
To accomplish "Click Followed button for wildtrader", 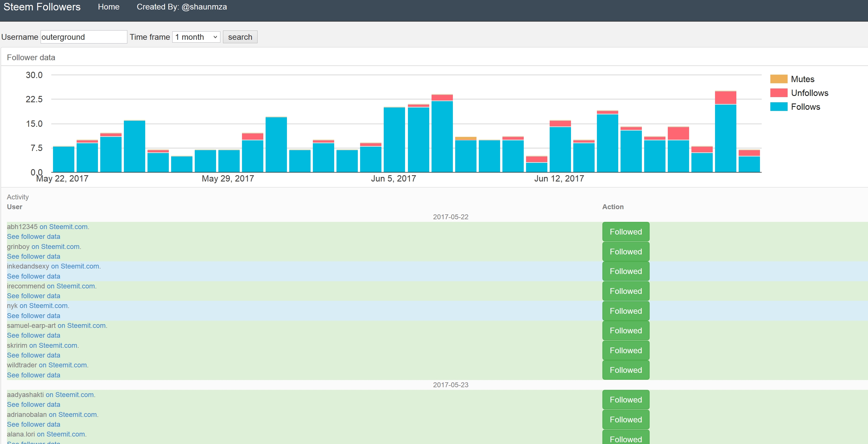I will click(x=626, y=370).
